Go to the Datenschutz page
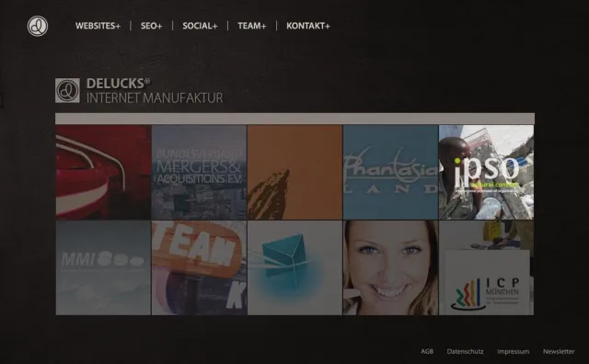 click(465, 352)
